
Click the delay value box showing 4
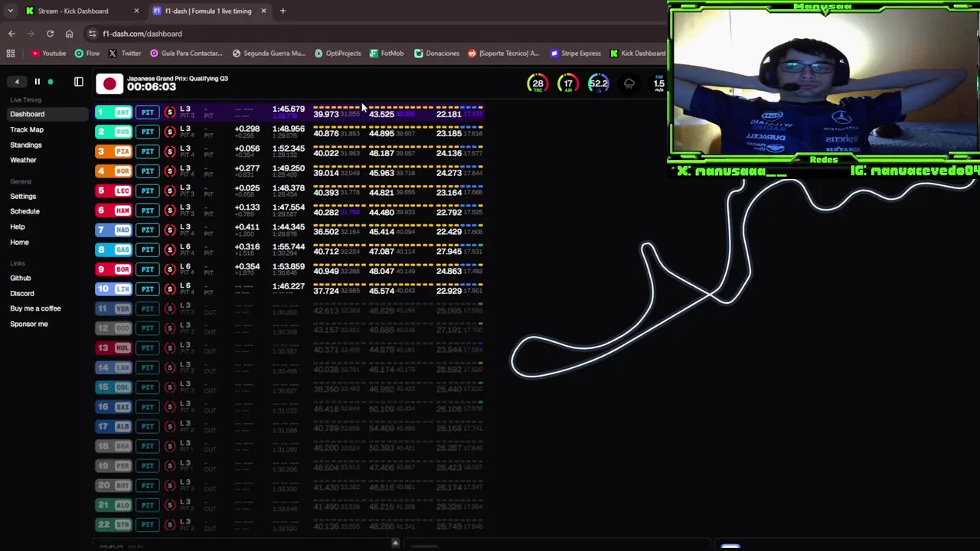point(17,82)
